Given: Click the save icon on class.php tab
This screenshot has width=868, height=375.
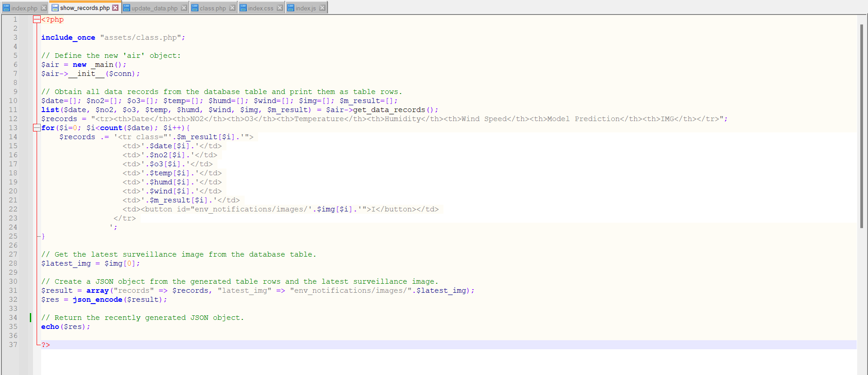Looking at the screenshot, I should 195,8.
